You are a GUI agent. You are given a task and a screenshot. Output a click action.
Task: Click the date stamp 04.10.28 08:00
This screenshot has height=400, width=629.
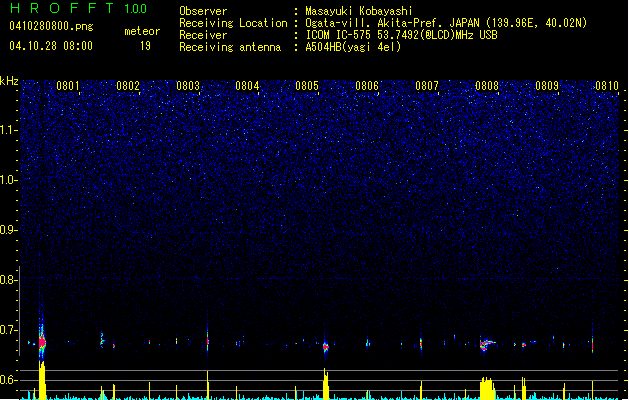click(x=51, y=46)
